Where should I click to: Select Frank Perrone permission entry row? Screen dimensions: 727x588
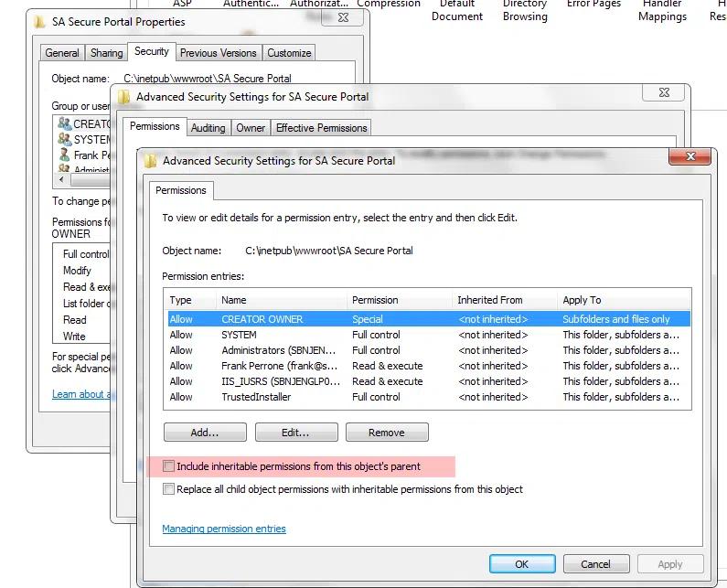pos(427,366)
